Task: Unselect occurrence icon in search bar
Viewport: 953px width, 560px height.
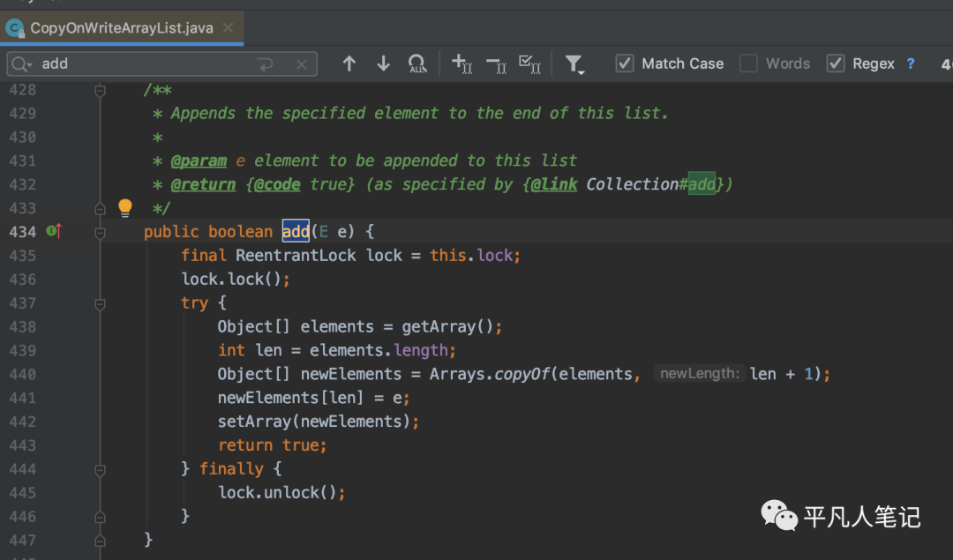Action: (x=496, y=63)
